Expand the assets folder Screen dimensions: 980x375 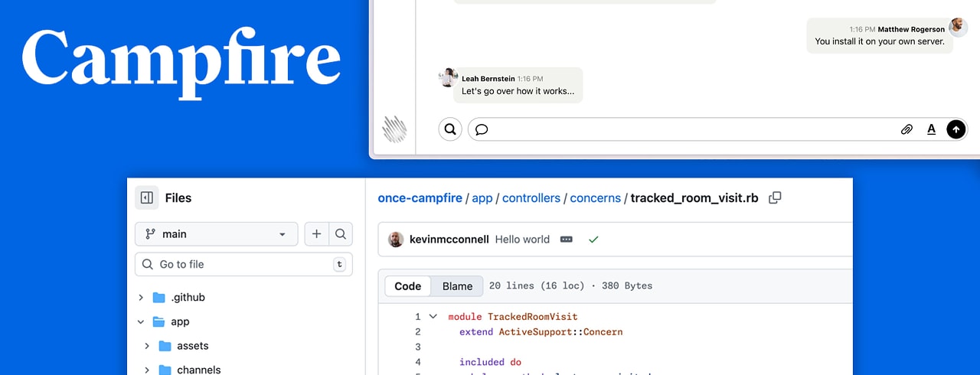point(147,346)
